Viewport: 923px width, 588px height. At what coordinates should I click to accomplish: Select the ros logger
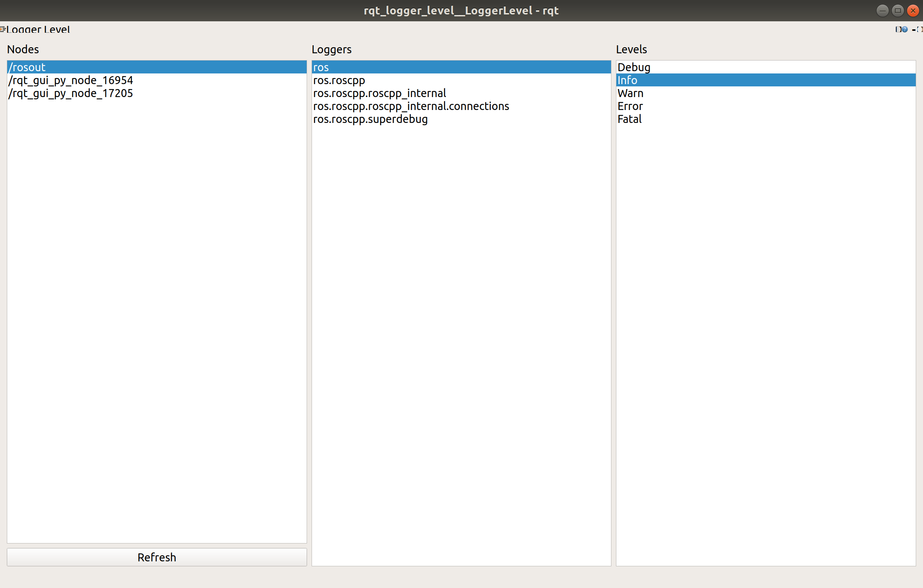click(x=345, y=67)
